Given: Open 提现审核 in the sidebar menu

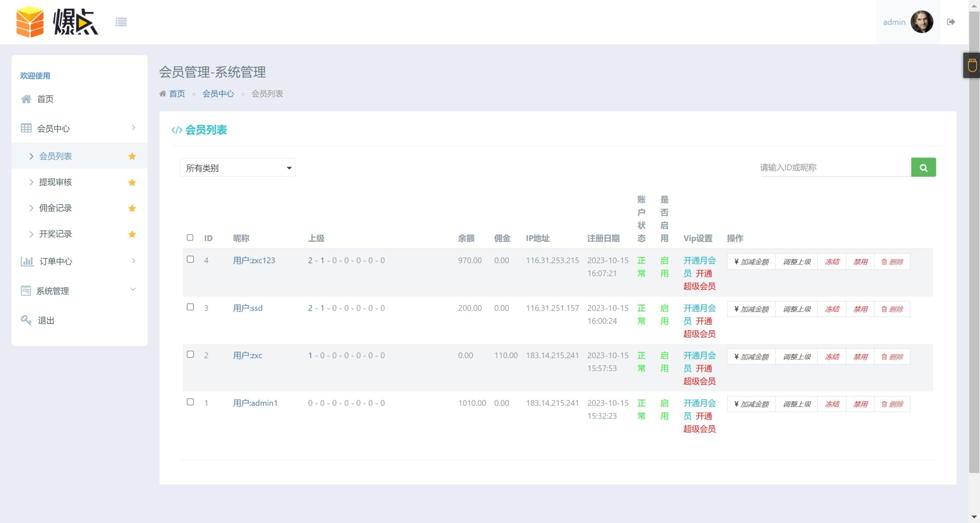Looking at the screenshot, I should click(56, 182).
